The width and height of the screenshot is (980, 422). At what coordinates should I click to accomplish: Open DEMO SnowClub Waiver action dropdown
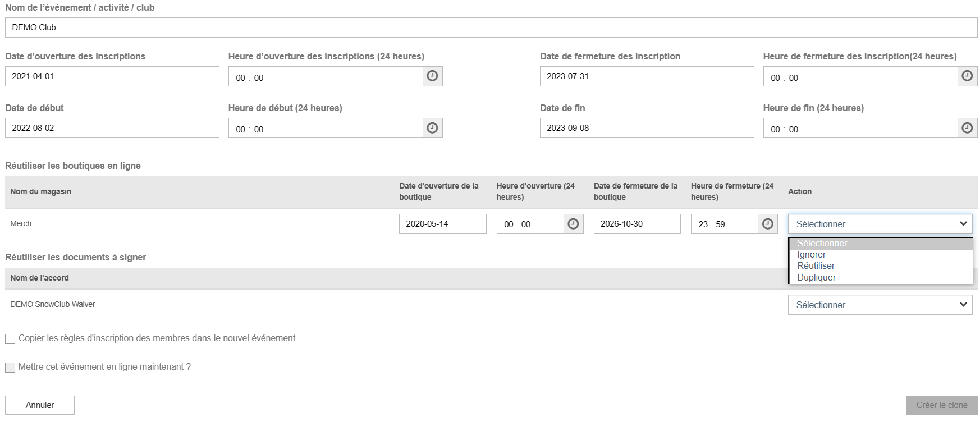880,305
